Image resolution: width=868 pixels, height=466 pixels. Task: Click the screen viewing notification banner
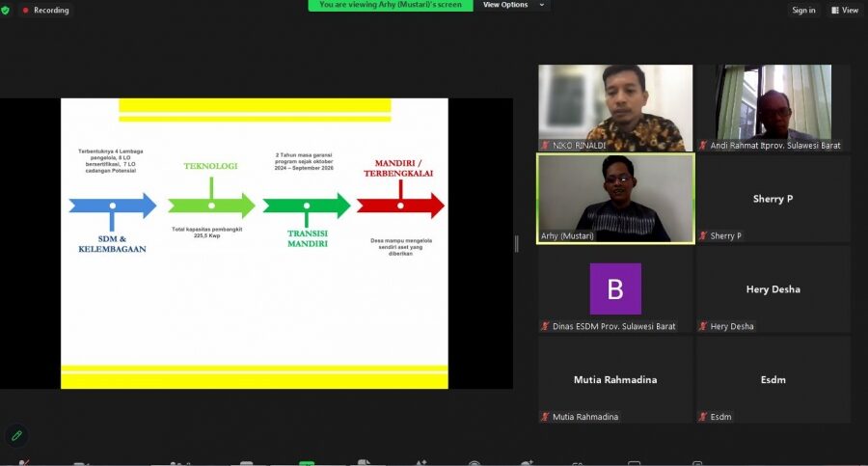(x=391, y=5)
